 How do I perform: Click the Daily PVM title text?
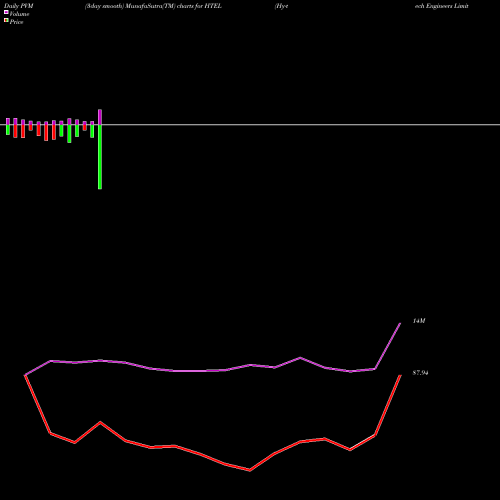pos(19,6)
